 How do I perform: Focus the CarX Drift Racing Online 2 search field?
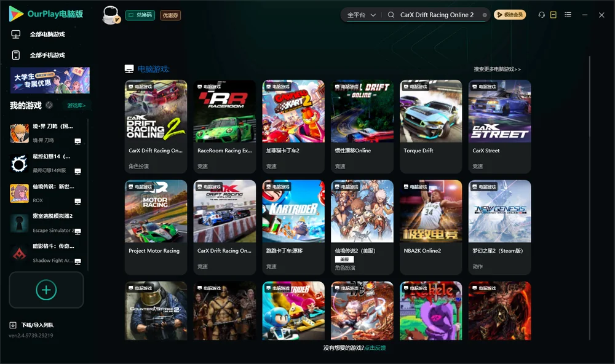coord(437,15)
